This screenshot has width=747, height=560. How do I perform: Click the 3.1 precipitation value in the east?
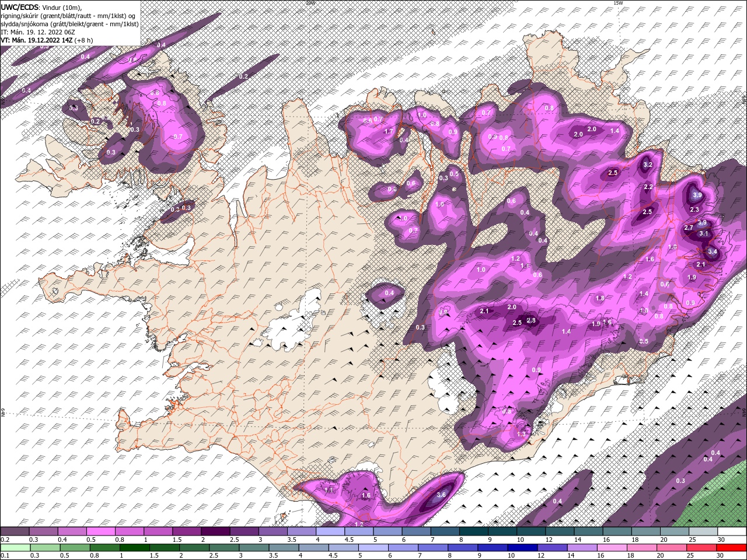pyautogui.click(x=704, y=233)
